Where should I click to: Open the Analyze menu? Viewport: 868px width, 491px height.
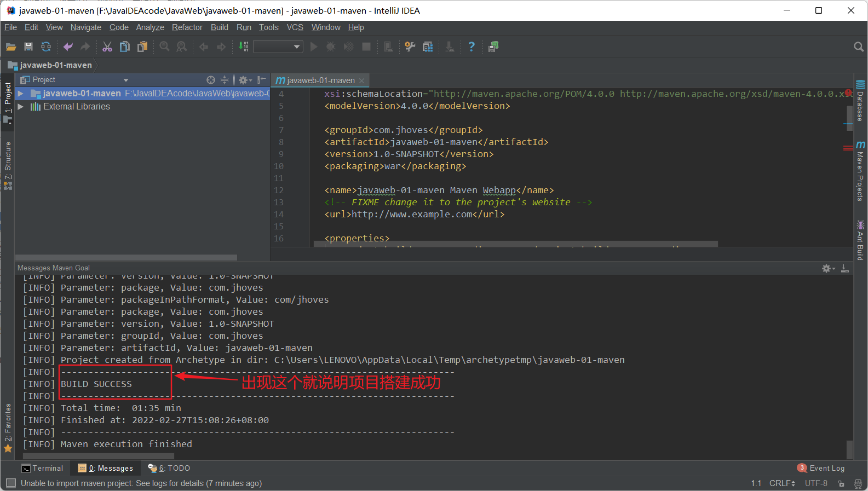[150, 27]
